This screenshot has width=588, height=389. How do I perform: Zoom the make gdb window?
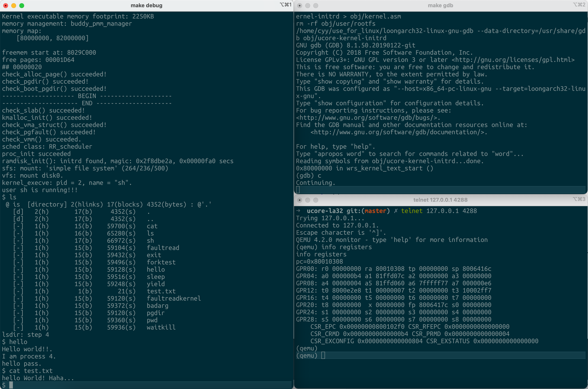pyautogui.click(x=316, y=5)
